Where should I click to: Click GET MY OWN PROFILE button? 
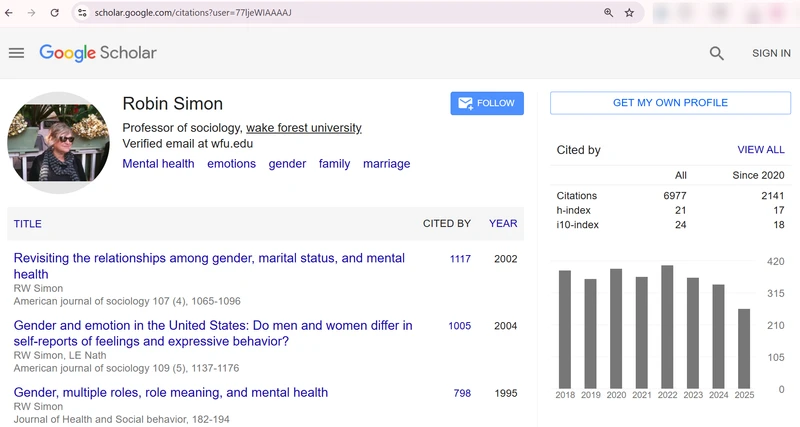(670, 103)
